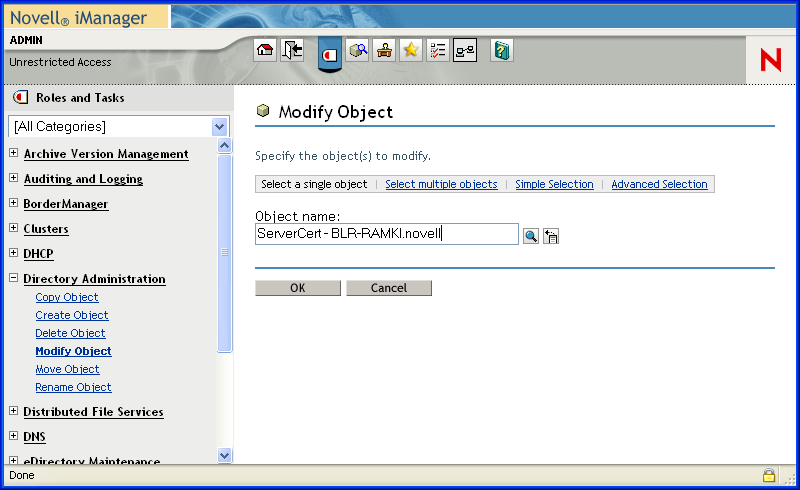Click the Cancel button

click(x=389, y=288)
